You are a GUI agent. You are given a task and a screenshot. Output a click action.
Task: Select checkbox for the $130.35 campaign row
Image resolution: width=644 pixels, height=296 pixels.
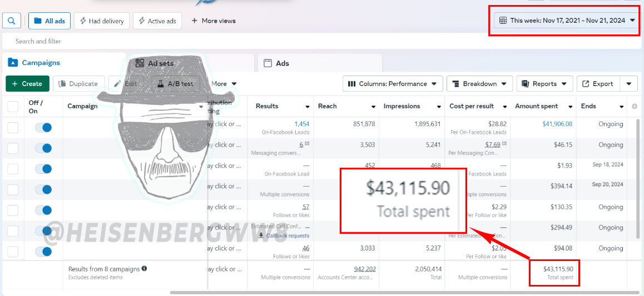(x=13, y=210)
